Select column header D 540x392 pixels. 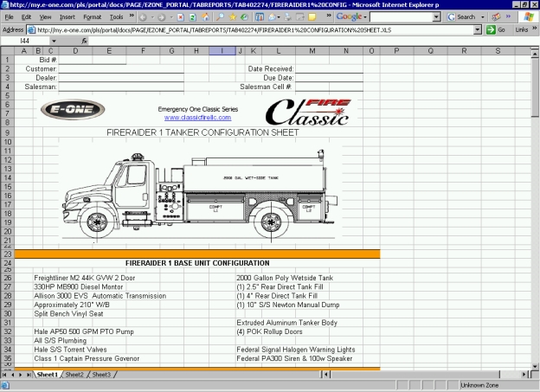[75, 51]
